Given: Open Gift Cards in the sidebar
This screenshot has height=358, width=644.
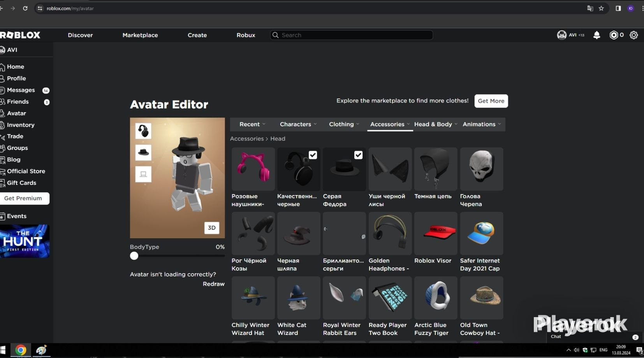Looking at the screenshot, I should point(21,183).
